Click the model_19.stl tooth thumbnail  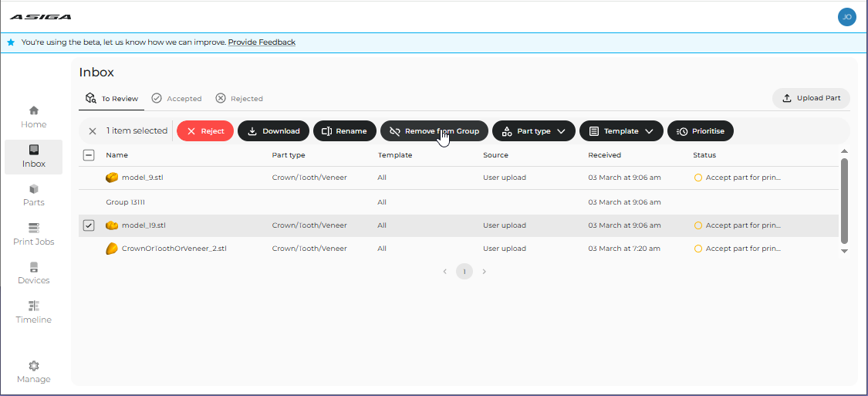(112, 225)
